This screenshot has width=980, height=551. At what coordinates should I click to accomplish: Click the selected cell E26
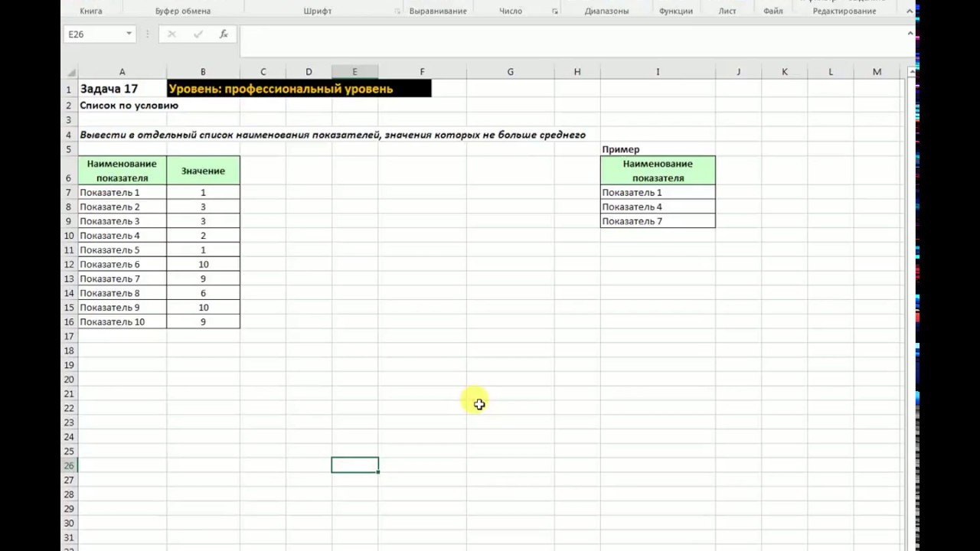[354, 465]
